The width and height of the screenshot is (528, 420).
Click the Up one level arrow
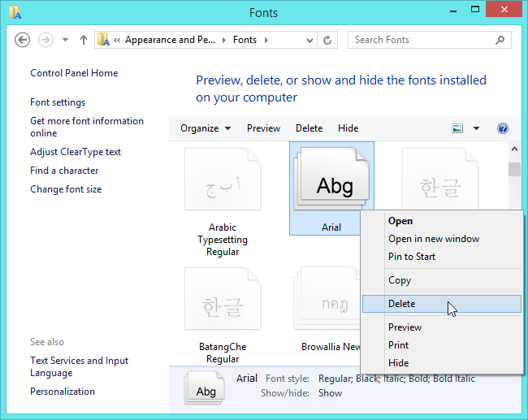84,40
